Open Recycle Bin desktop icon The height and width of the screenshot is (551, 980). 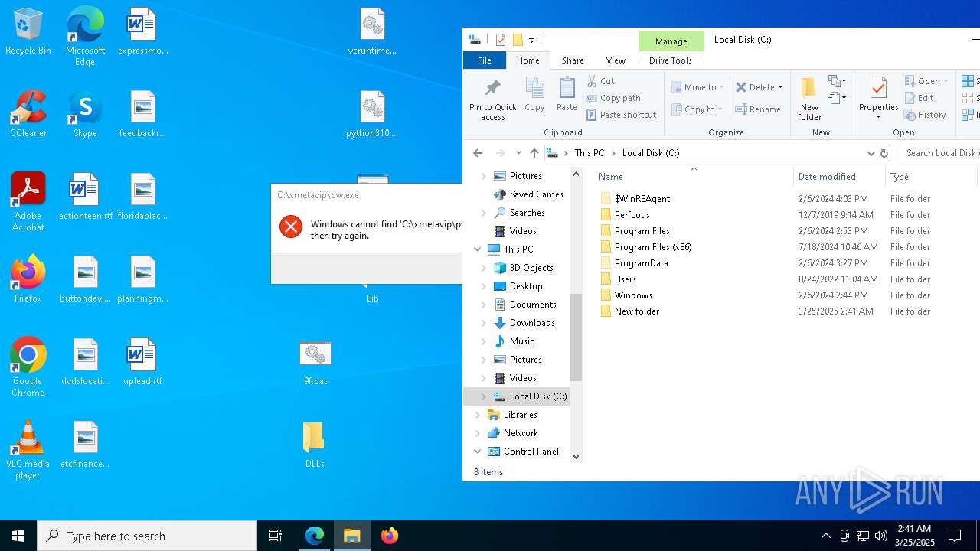pos(28,32)
